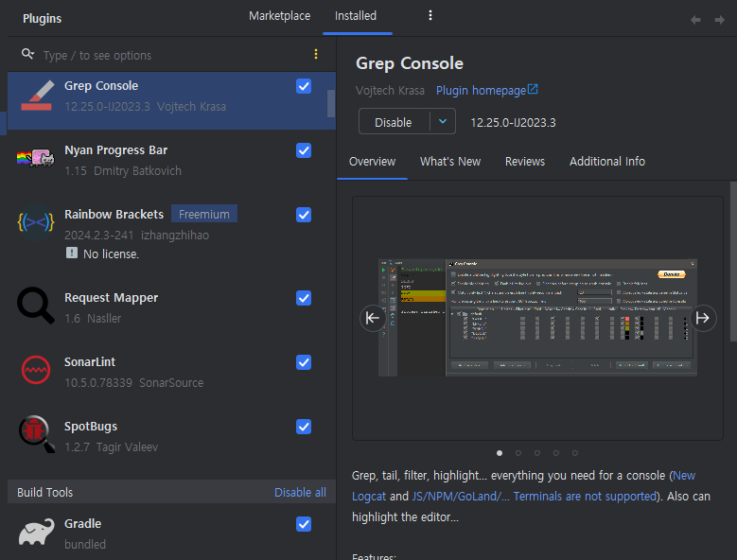This screenshot has height=560, width=737.
Task: Open the Overview tab
Action: (372, 162)
